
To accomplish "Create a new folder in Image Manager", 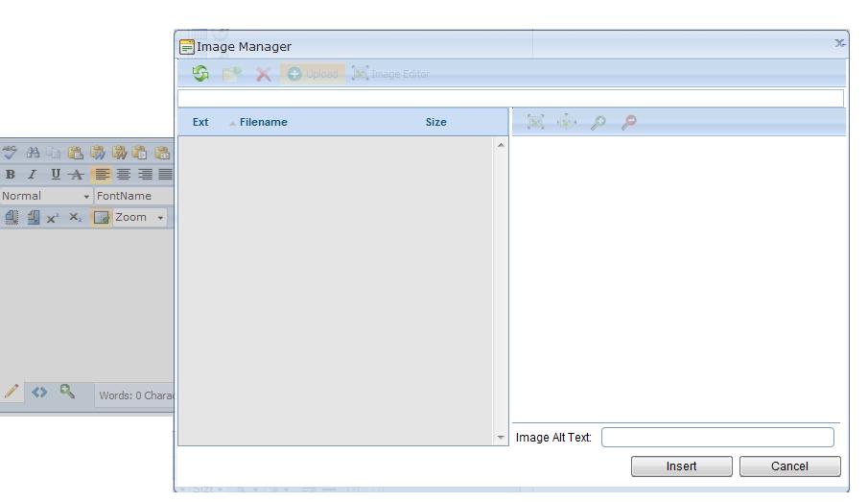I will pos(232,74).
